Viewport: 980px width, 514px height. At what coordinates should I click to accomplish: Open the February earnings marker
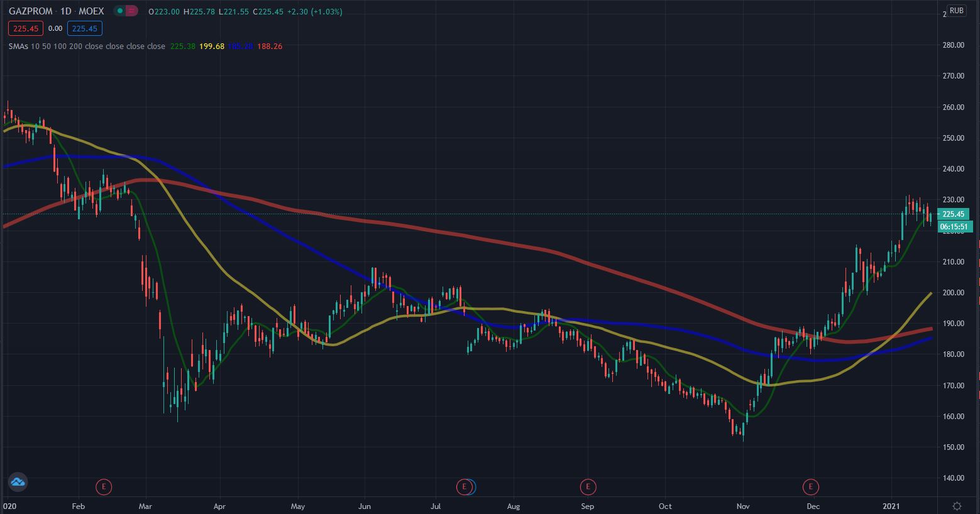click(103, 486)
